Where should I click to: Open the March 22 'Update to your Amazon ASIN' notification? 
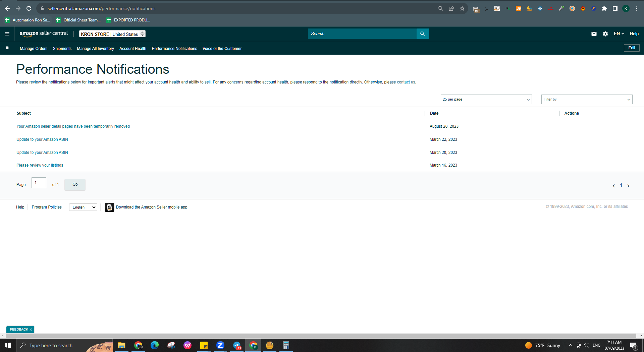click(x=42, y=139)
